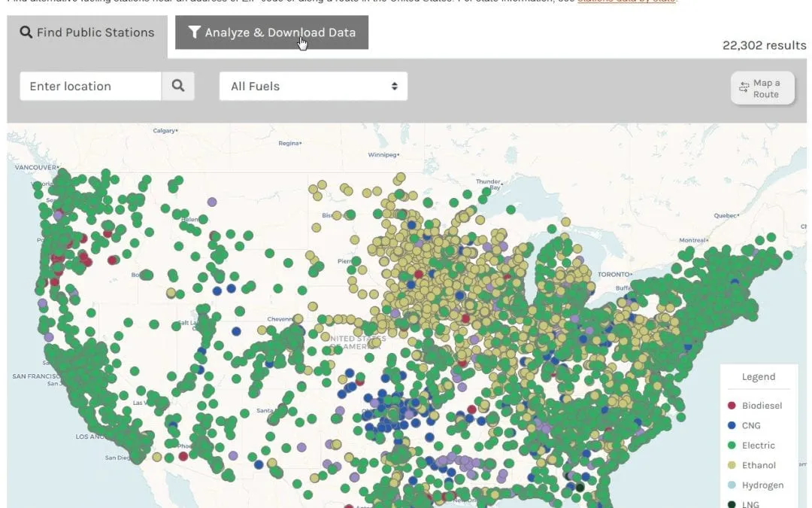Image resolution: width=812 pixels, height=508 pixels.
Task: Open the All Fuels dropdown
Action: tap(313, 86)
